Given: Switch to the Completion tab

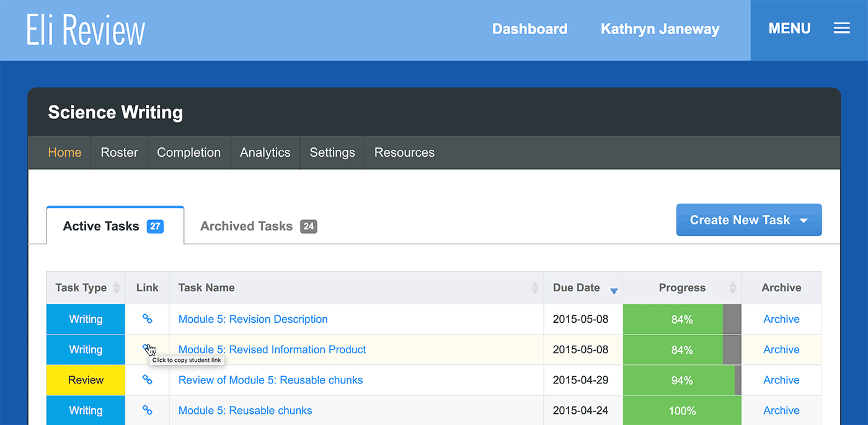Looking at the screenshot, I should pyautogui.click(x=188, y=152).
